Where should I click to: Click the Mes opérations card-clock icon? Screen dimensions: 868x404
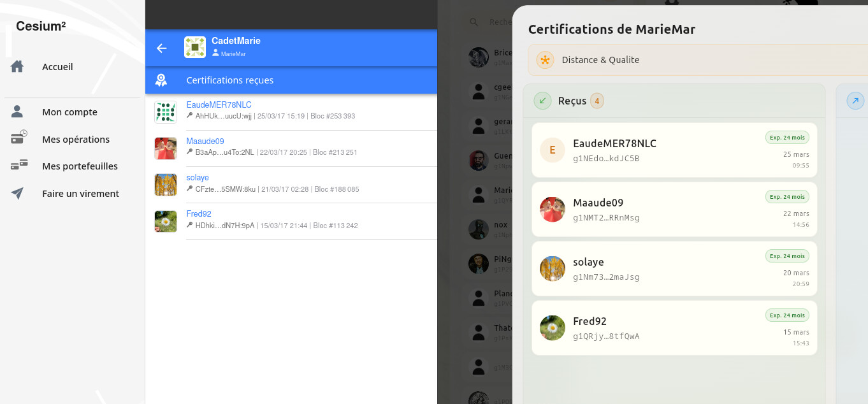(x=18, y=139)
